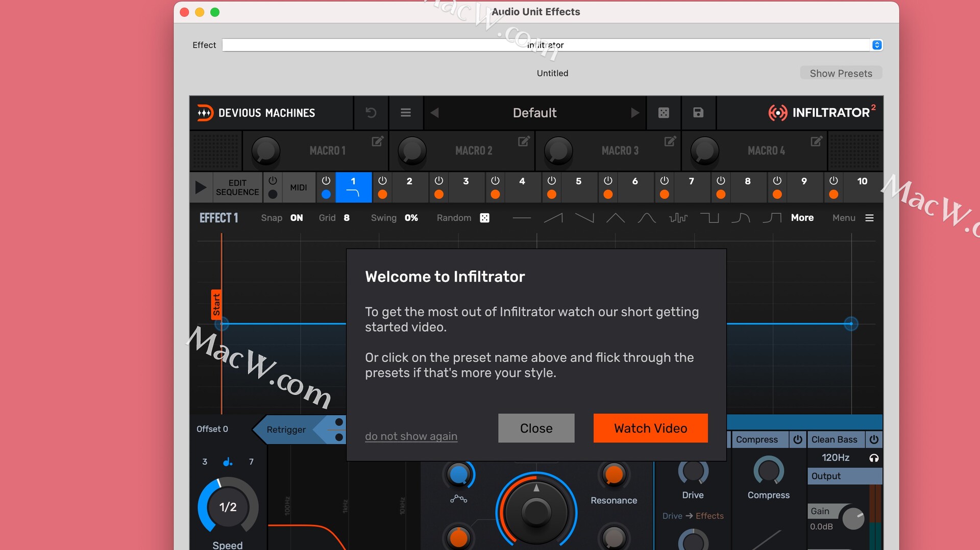Toggle power for effect slot 10

834,181
